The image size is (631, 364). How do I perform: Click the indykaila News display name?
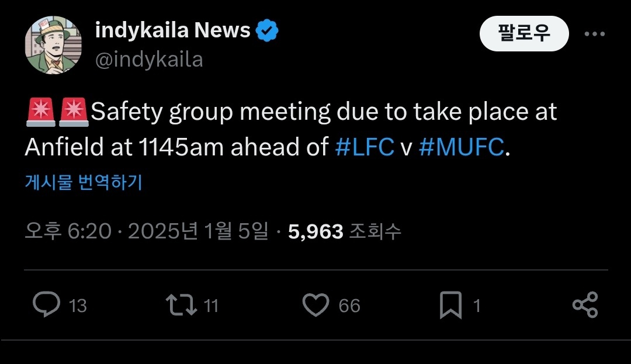(x=173, y=30)
